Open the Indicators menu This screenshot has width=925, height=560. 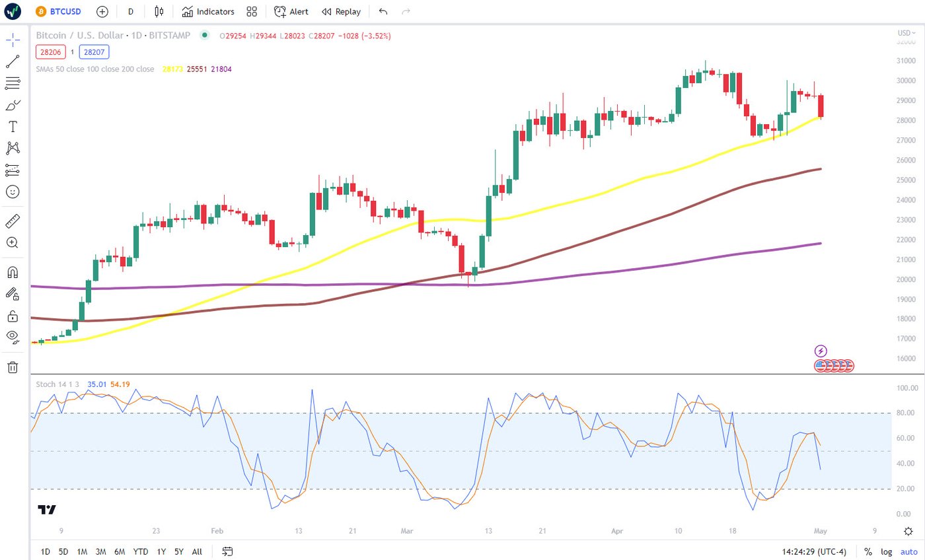(x=208, y=11)
